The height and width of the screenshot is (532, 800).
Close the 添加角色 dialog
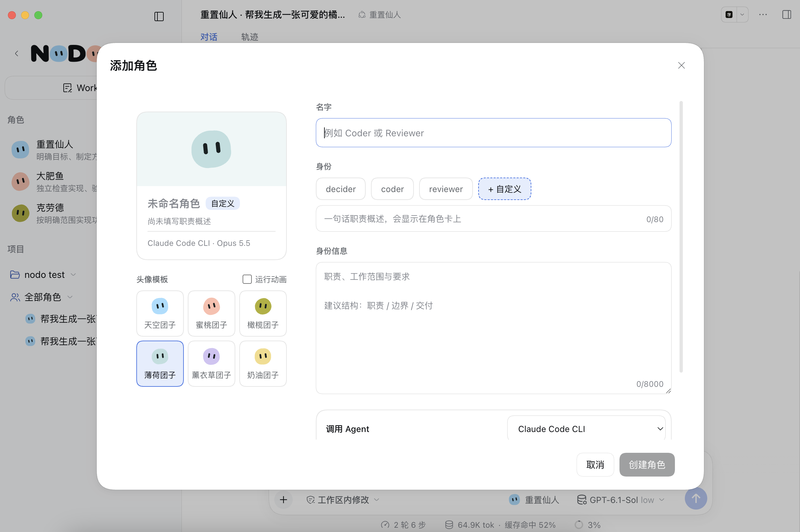(x=681, y=65)
